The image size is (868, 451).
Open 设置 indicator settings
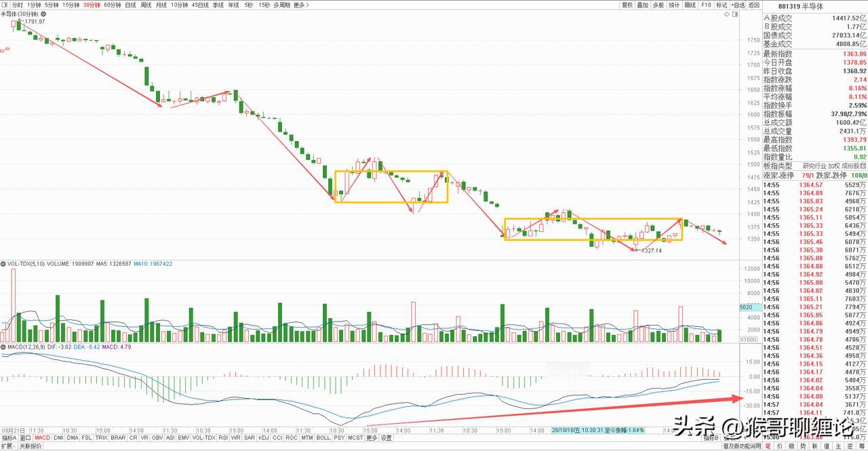[386, 438]
